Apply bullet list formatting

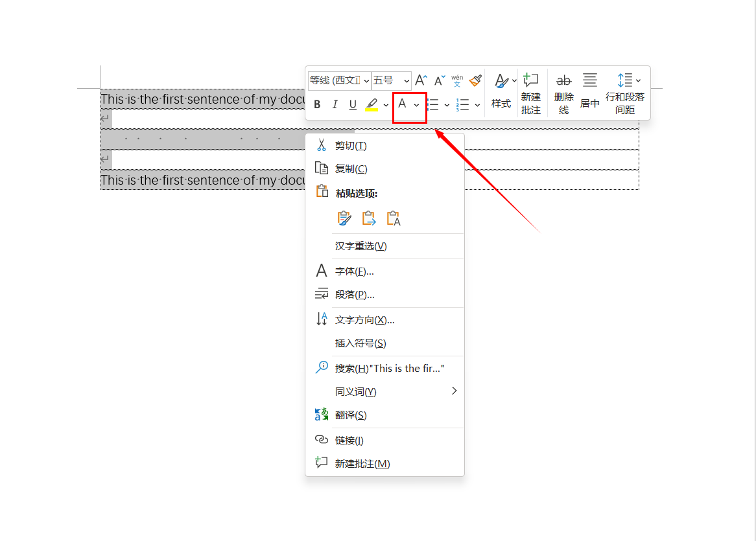[x=433, y=104]
